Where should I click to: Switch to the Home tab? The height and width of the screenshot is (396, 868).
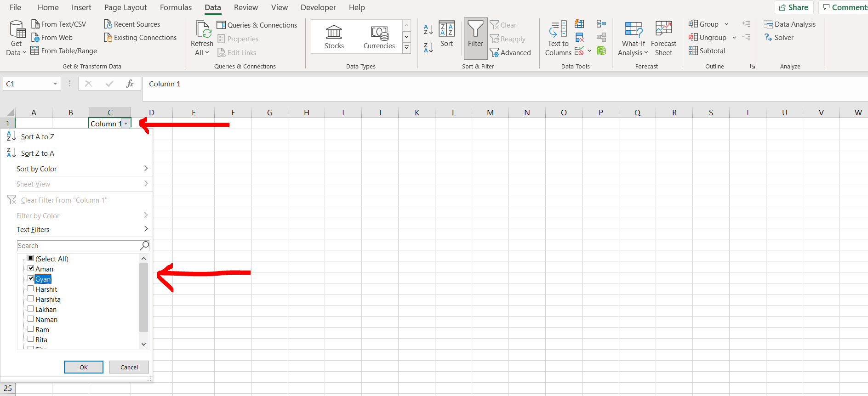tap(48, 7)
